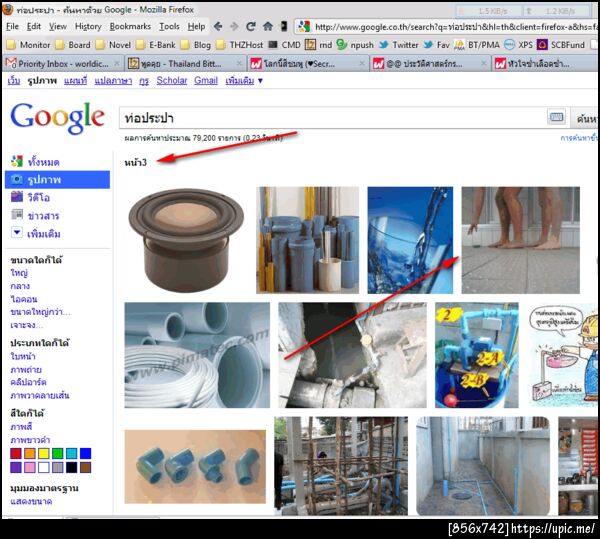
Task: Click the address bar URL
Action: [455, 27]
